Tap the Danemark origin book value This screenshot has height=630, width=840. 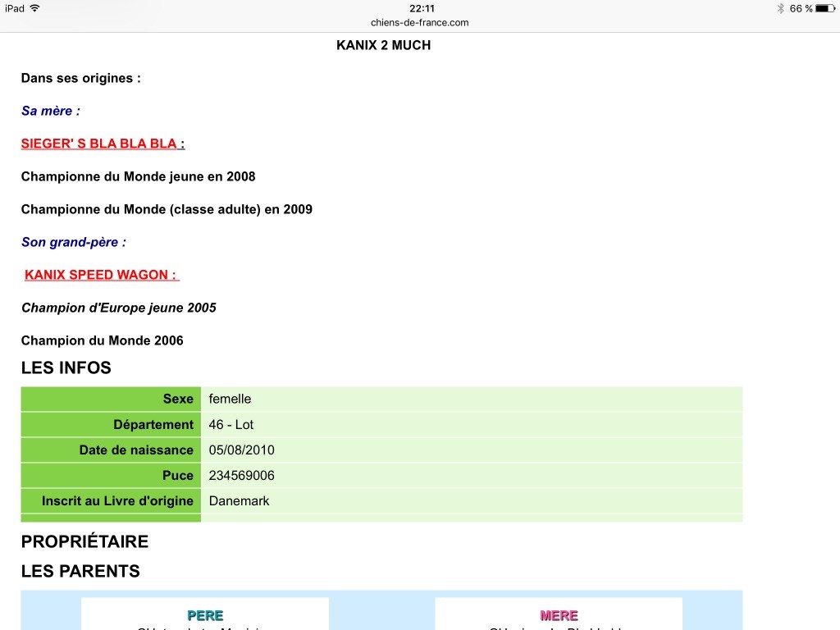239,501
